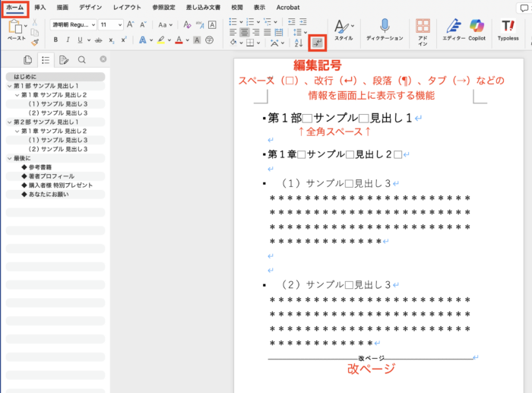Increase font size with large A icon

(130, 24)
